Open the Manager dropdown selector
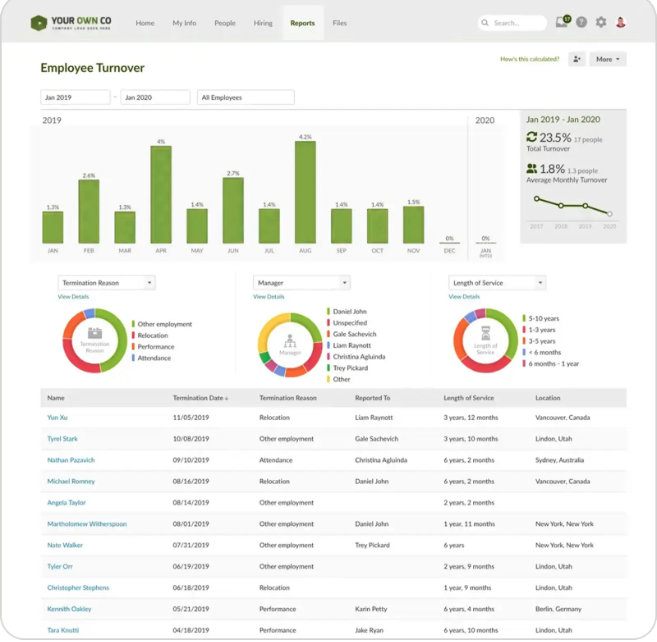Viewport: 657px width, 642px height. click(x=301, y=283)
